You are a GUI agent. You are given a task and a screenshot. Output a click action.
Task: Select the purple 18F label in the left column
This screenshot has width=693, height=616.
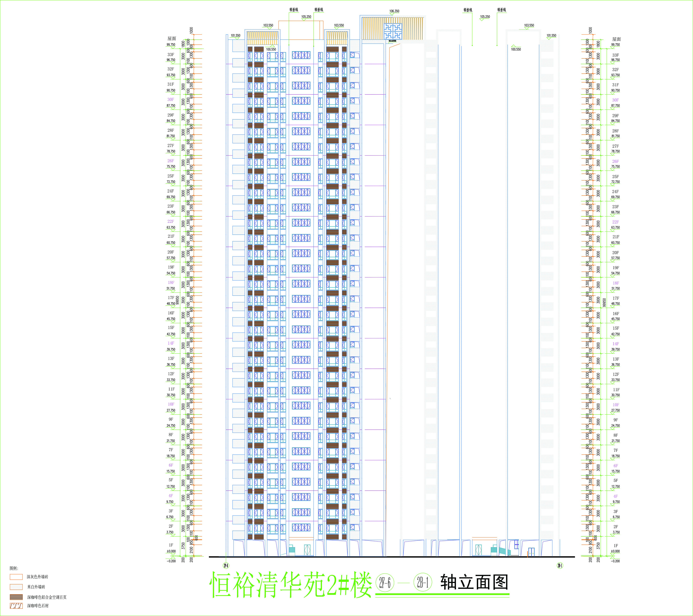coord(171,283)
